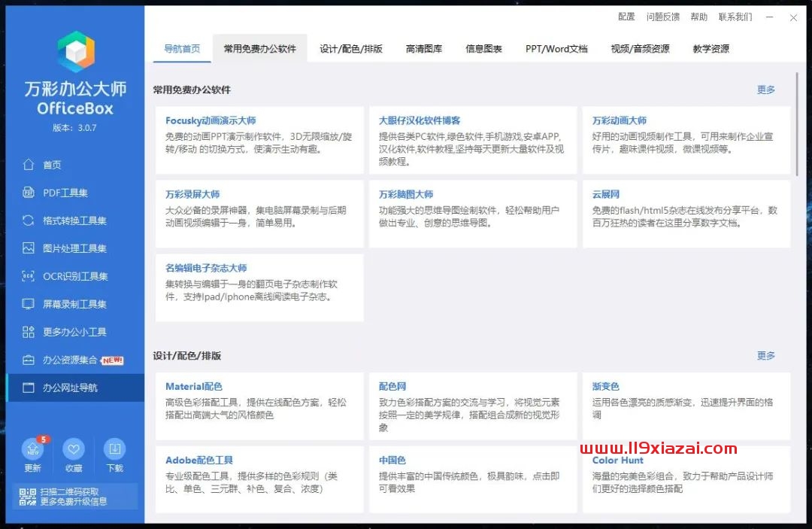The width and height of the screenshot is (812, 529).
Task: Click 更多 next to 常用免费办公软件 heading
Action: pyautogui.click(x=766, y=90)
